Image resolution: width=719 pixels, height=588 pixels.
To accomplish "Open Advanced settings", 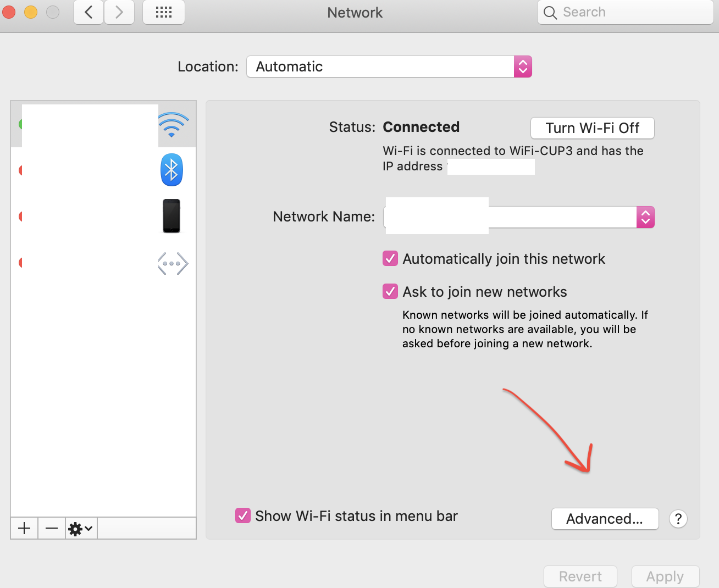I will coord(605,519).
